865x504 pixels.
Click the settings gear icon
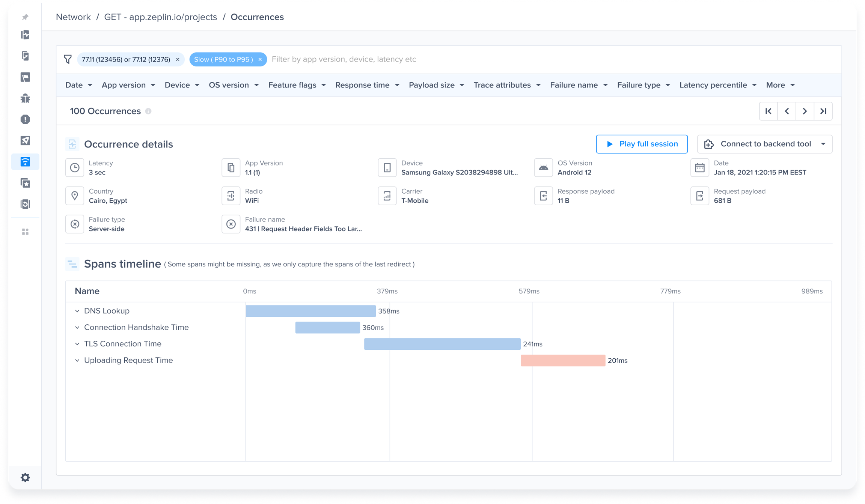(25, 477)
